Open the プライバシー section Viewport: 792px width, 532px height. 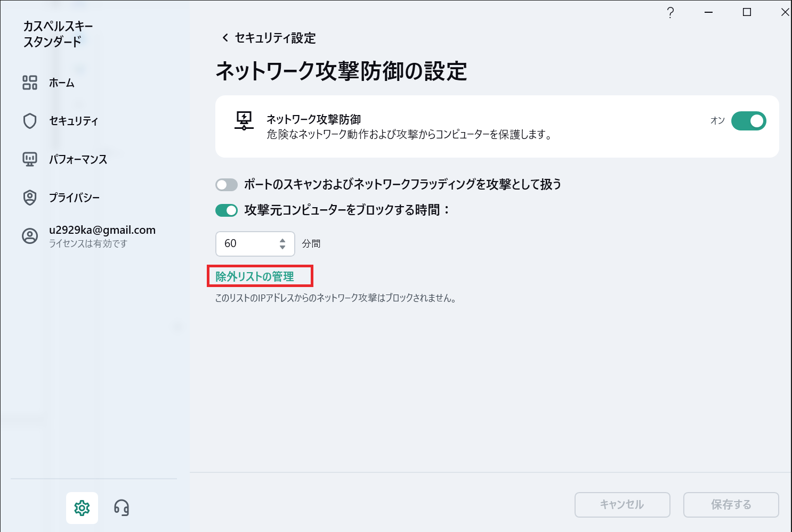pos(75,198)
